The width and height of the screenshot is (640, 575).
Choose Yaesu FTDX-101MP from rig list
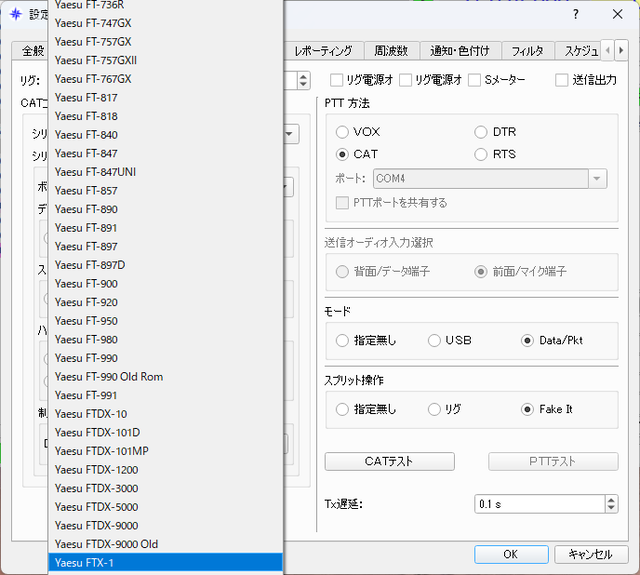(165, 451)
